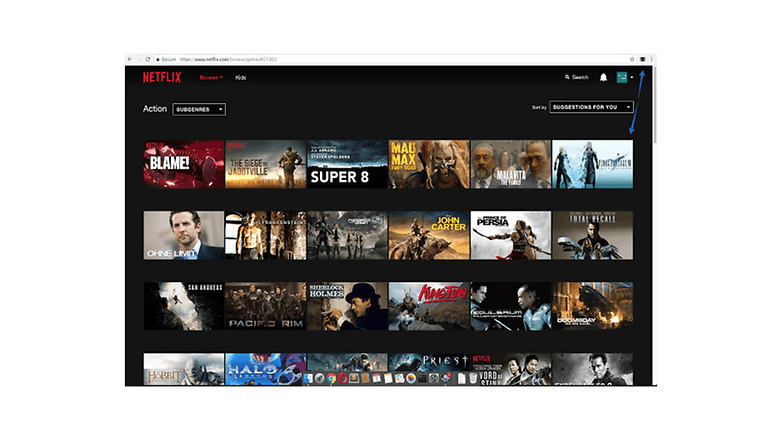Viewport: 782px width, 440px height.
Task: Open the Equilibrium thumbnail
Action: click(511, 306)
